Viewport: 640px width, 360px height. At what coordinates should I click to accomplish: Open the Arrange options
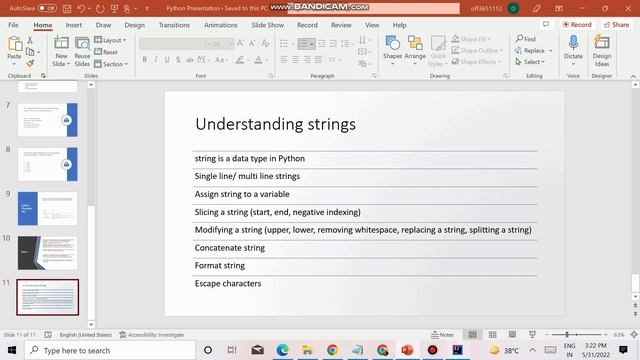[415, 50]
